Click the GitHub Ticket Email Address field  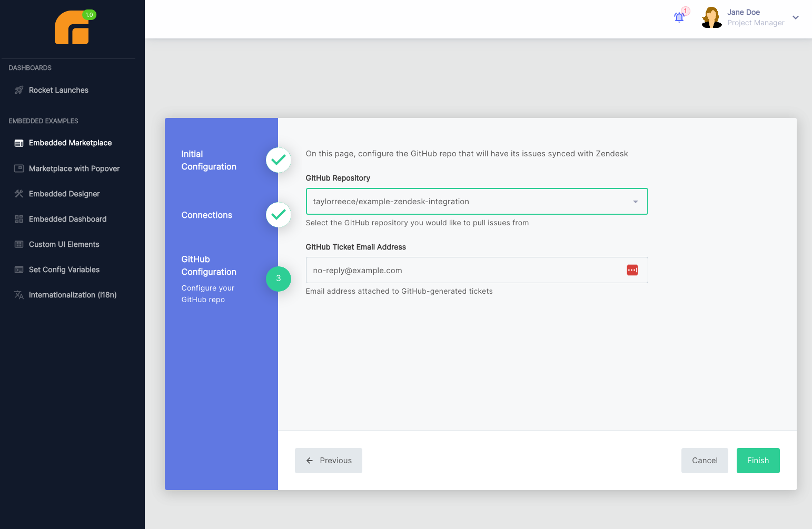(463, 270)
